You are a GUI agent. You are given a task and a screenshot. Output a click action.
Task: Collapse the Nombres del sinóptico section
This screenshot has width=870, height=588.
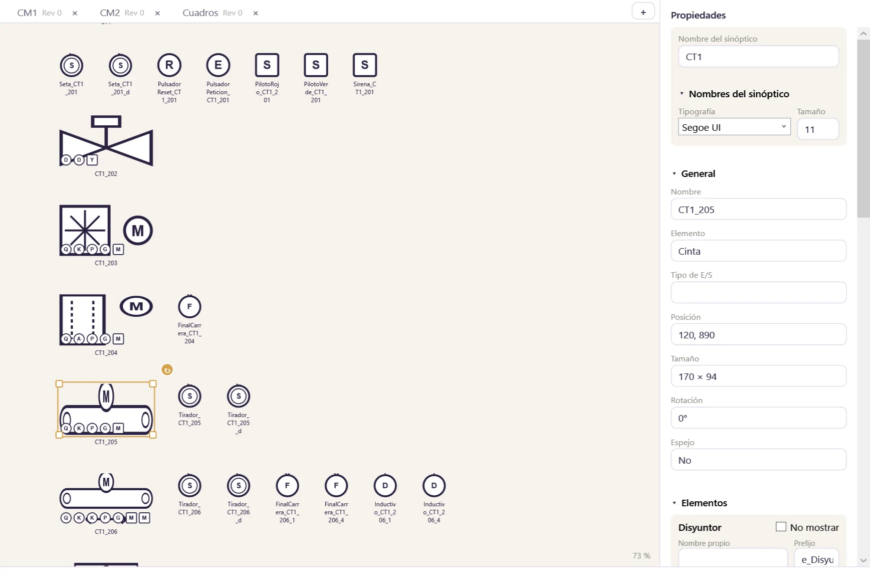(682, 94)
